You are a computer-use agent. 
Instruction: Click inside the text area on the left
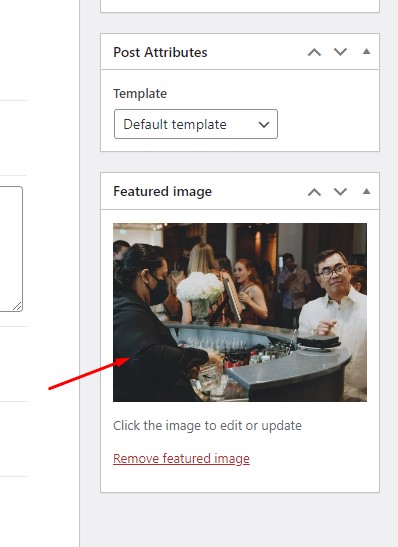point(10,249)
